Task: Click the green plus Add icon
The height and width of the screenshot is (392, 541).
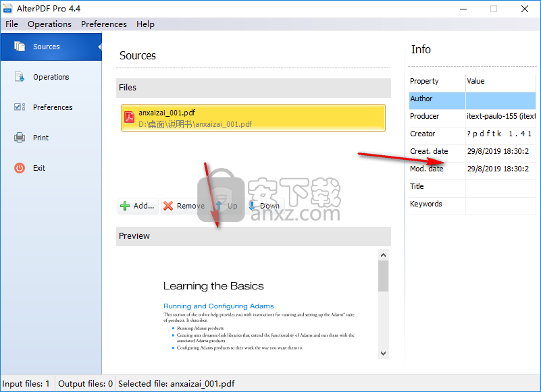Action: 125,206
